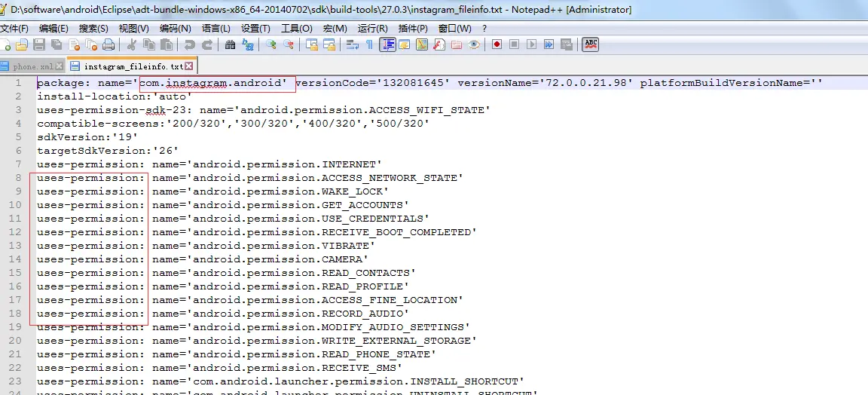Open the 插件(P) plugins menu
The width and height of the screenshot is (868, 395).
click(x=413, y=28)
